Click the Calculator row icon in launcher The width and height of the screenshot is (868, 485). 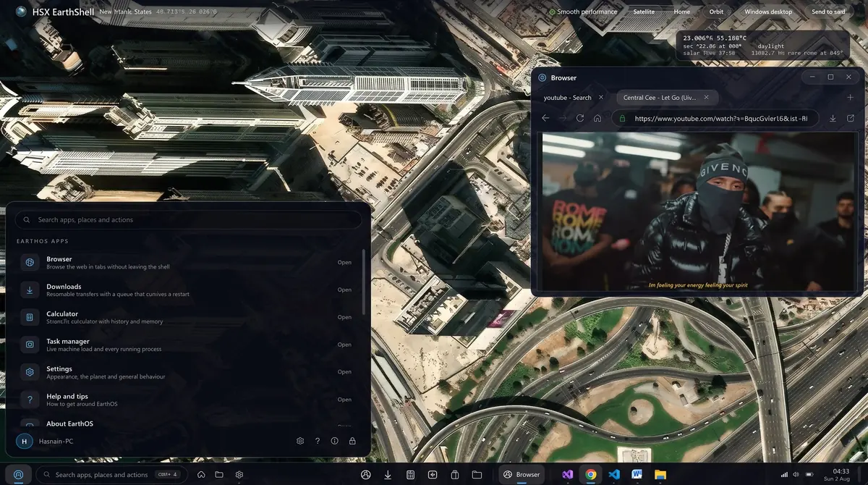(x=30, y=317)
